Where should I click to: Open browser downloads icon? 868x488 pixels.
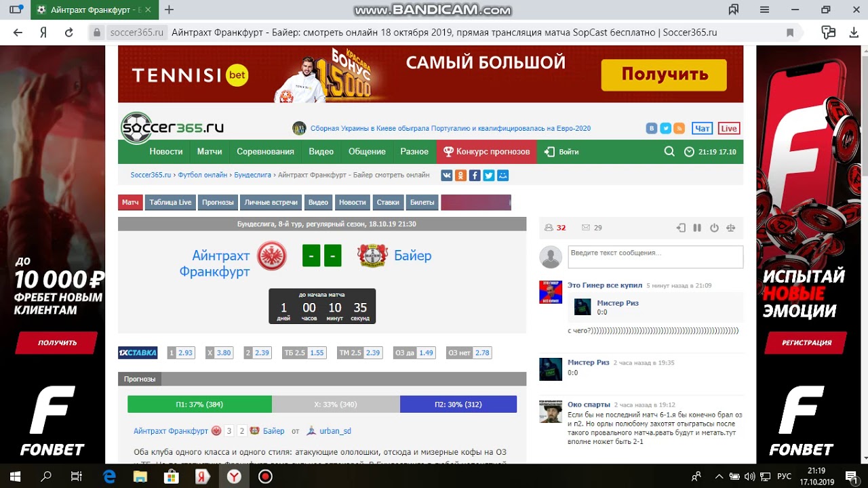tap(854, 33)
